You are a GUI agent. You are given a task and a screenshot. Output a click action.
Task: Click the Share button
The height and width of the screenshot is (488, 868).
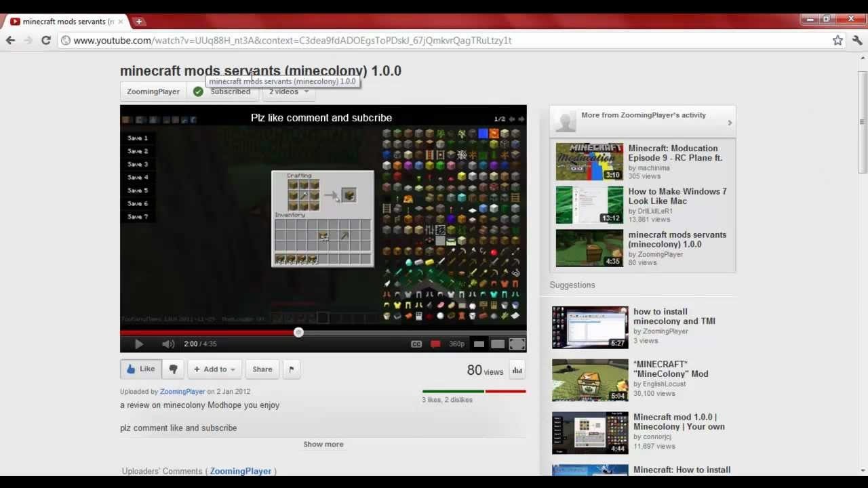coord(262,369)
